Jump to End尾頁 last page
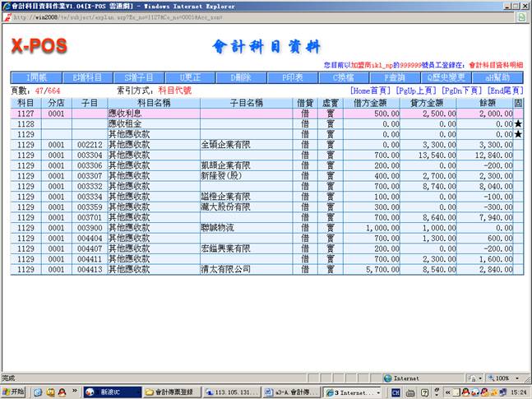 (x=505, y=90)
